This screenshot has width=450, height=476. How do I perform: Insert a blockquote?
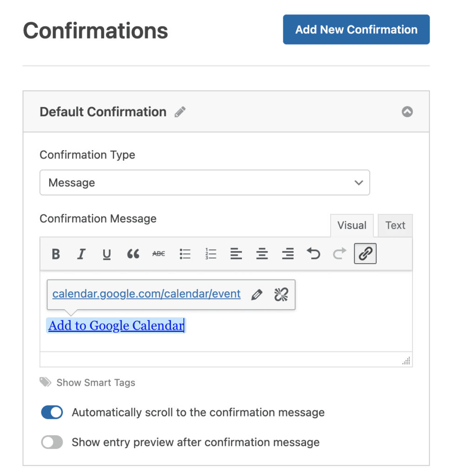pos(133,254)
